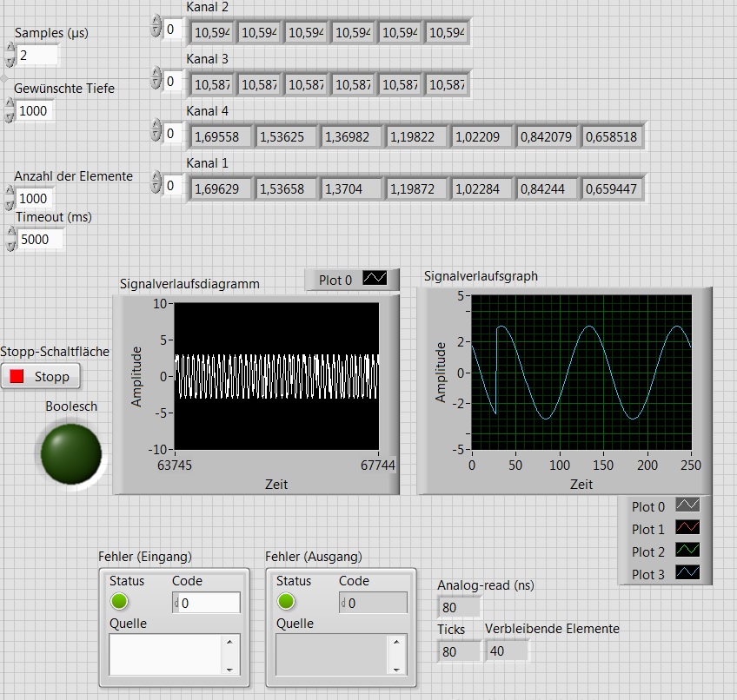Click the Plot 1 red line icon

(687, 527)
